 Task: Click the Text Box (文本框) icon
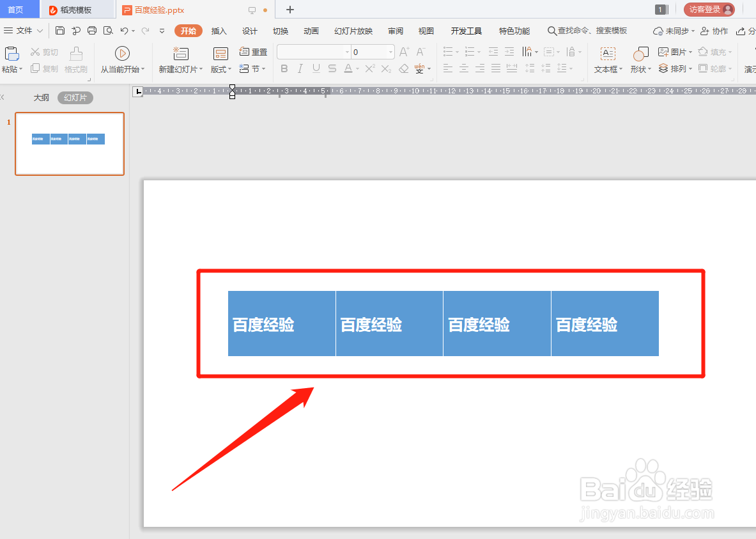[608, 54]
